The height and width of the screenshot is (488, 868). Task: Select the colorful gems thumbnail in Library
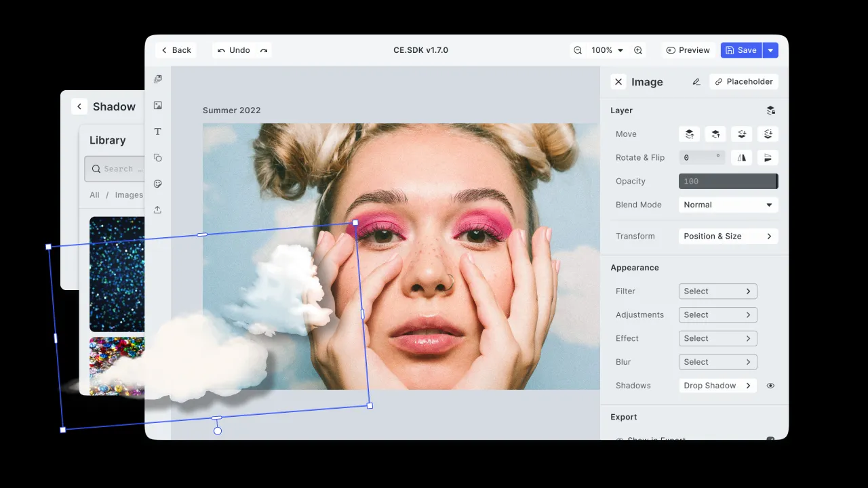117,366
